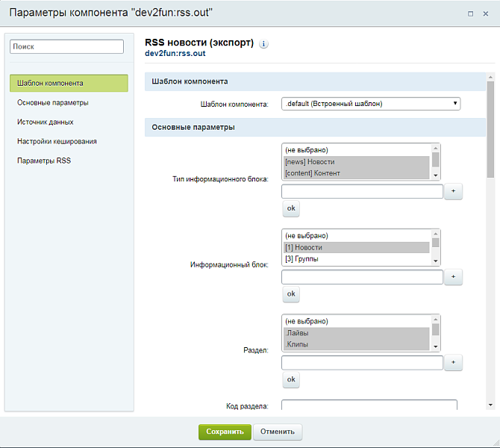Click the Код раздела text field

(369, 405)
